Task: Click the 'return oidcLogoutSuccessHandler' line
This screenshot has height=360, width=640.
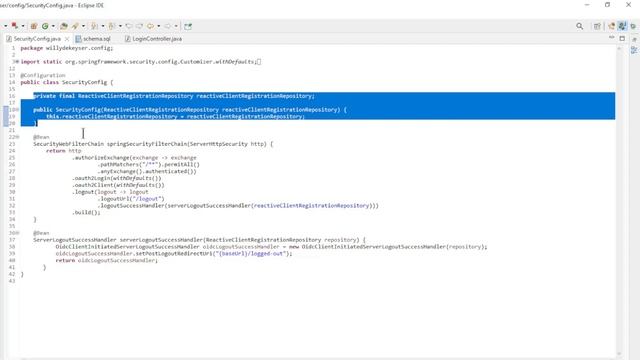Action: [x=107, y=261]
